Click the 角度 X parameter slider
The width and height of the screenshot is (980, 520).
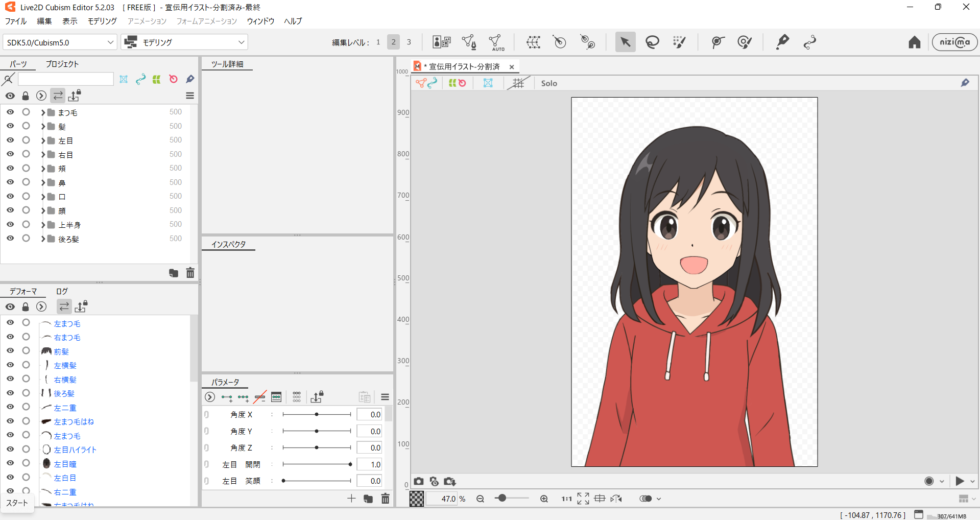point(317,414)
